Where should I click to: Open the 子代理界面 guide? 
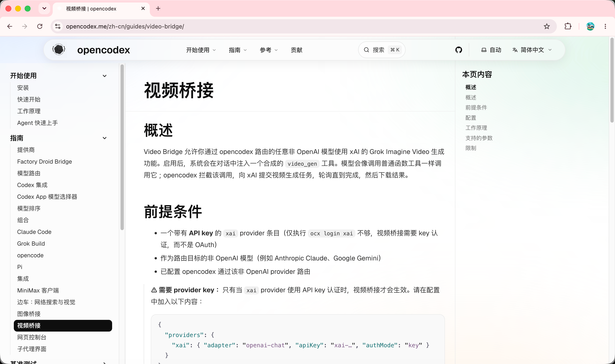click(32, 349)
